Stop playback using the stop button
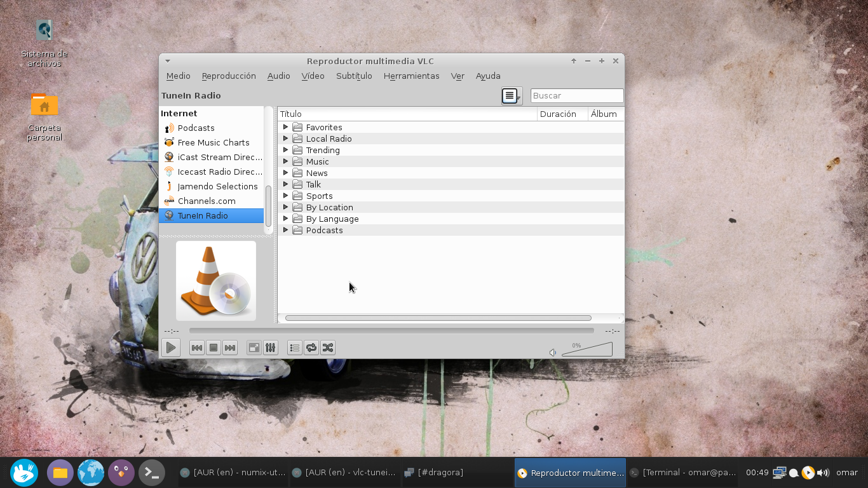The height and width of the screenshot is (488, 868). [x=214, y=348]
